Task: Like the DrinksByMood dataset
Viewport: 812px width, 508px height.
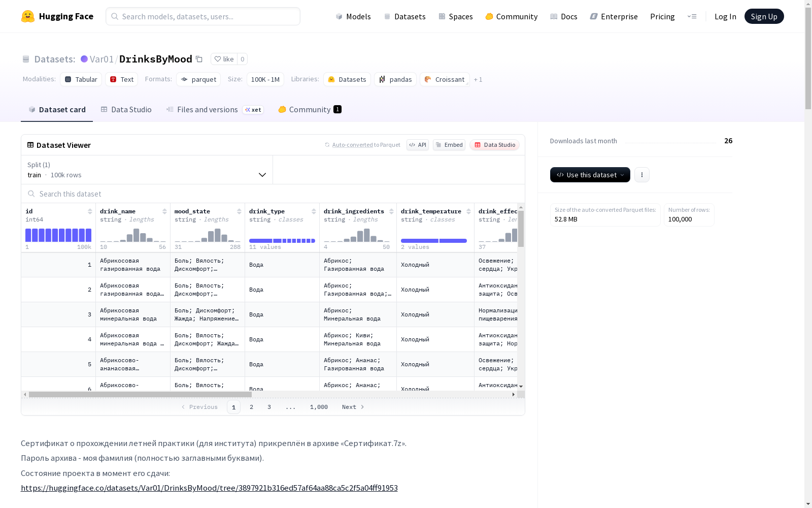Action: click(224, 59)
